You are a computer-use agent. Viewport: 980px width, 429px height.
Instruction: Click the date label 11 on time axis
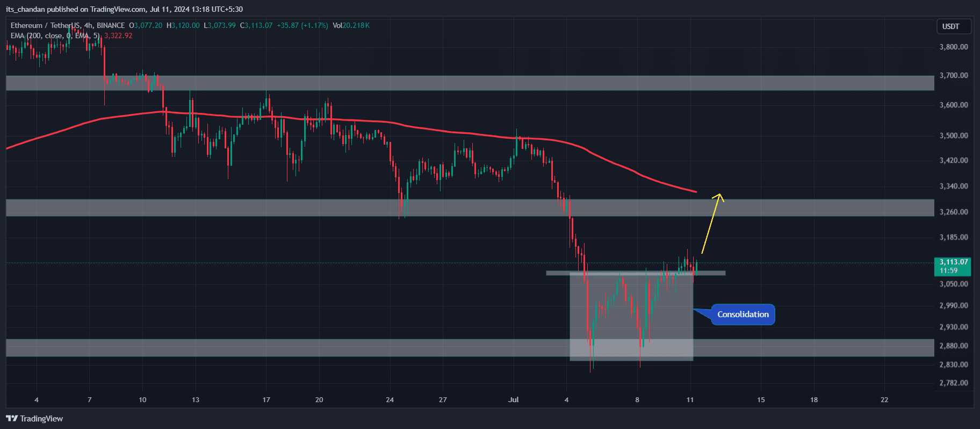pos(690,399)
